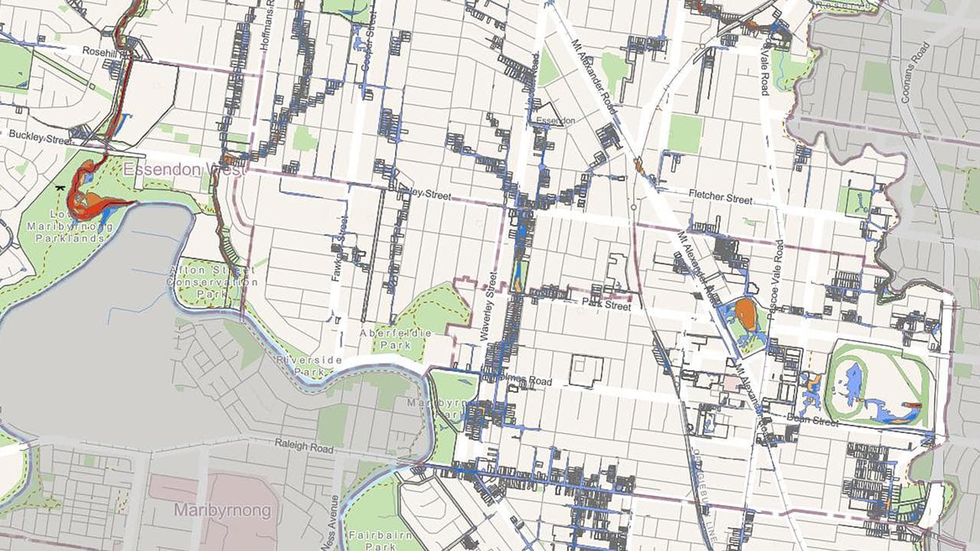This screenshot has width=980, height=551.
Task: Click the 'Riverside Park' label
Action: click(x=309, y=366)
